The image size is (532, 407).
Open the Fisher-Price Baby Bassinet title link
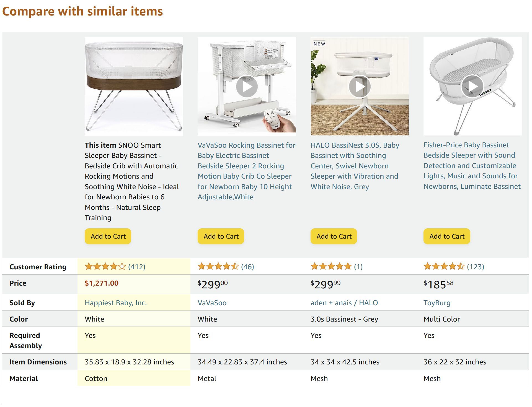472,166
